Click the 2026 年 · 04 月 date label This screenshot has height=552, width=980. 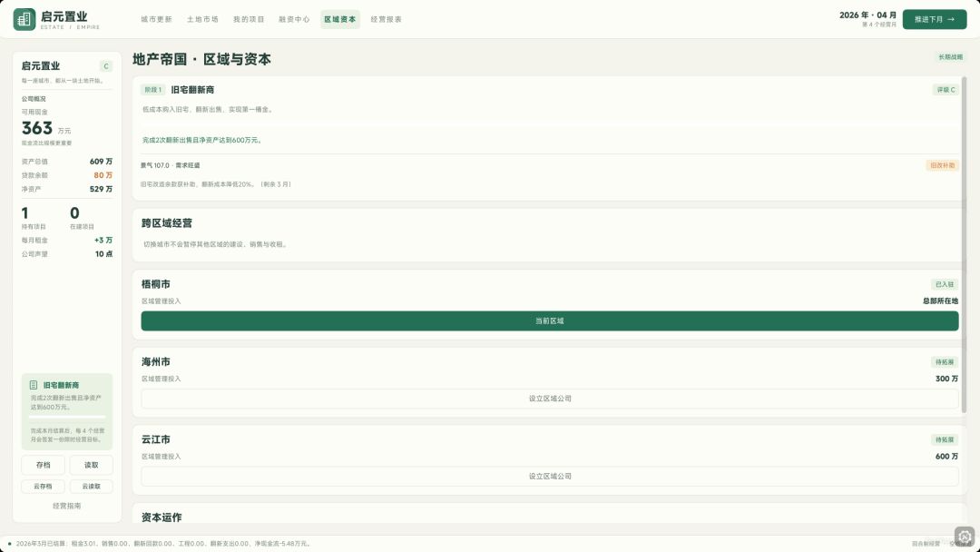pyautogui.click(x=867, y=15)
